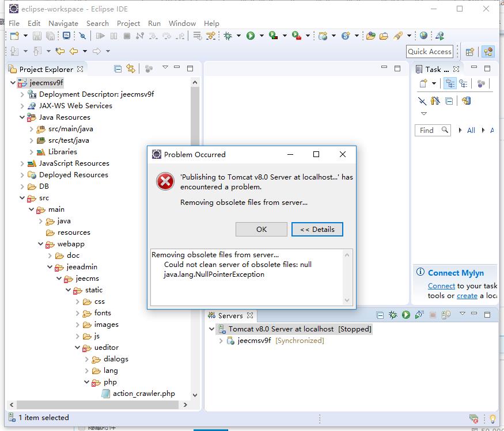Click the Collapse All icon in Project Explorer

(118, 68)
